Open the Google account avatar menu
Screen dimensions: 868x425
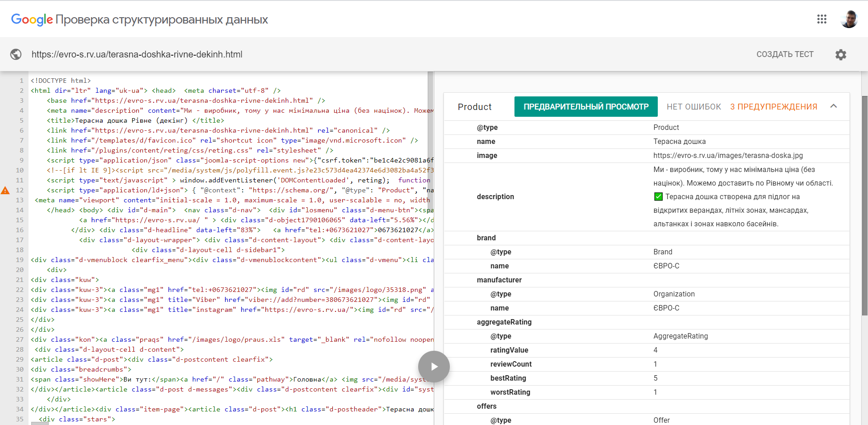coord(849,19)
